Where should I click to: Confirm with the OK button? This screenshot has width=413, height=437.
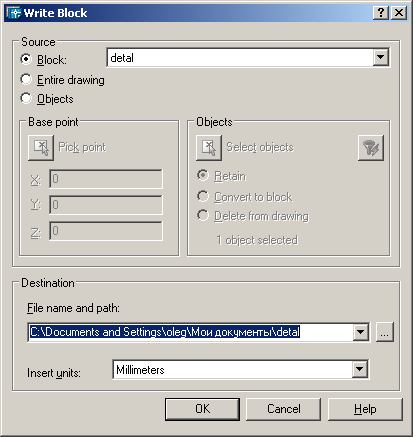click(x=202, y=409)
